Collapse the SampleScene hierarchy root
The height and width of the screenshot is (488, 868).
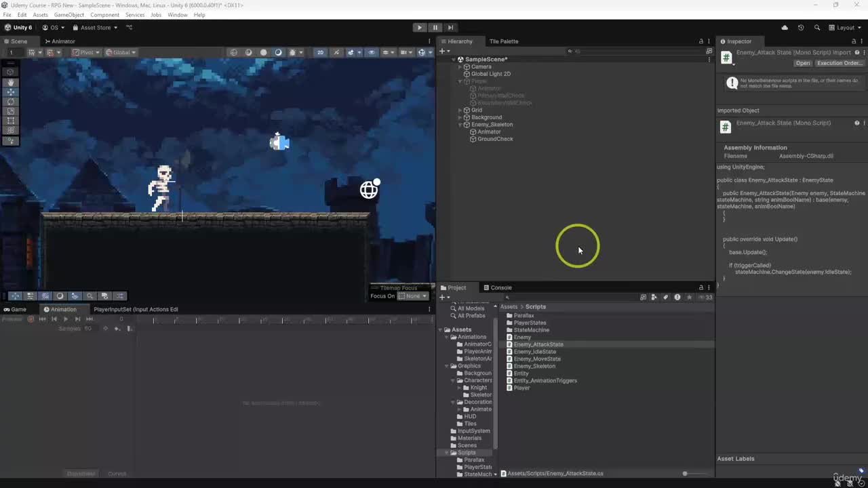(x=454, y=60)
